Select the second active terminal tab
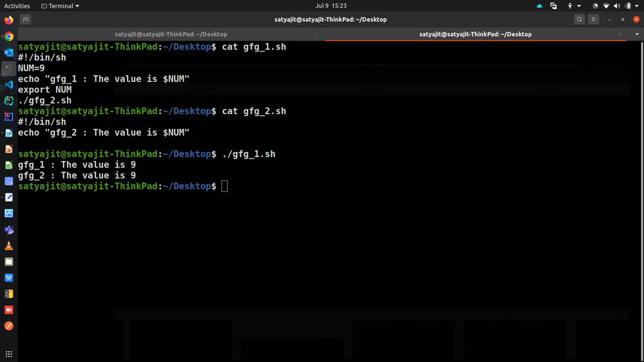 tap(475, 34)
